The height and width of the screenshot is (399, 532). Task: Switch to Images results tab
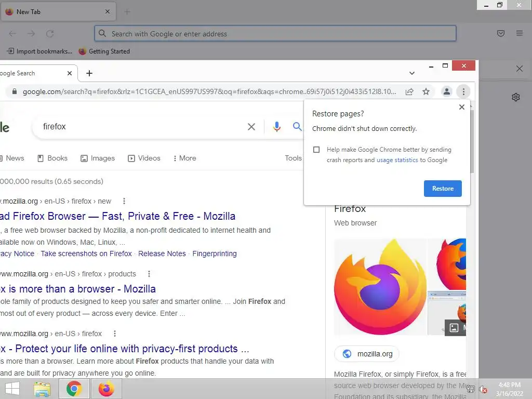click(98, 158)
